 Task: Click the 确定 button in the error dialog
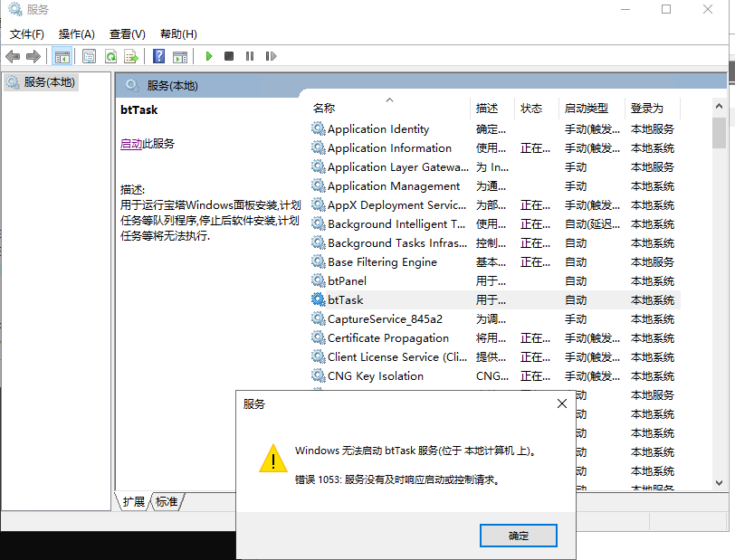[519, 536]
